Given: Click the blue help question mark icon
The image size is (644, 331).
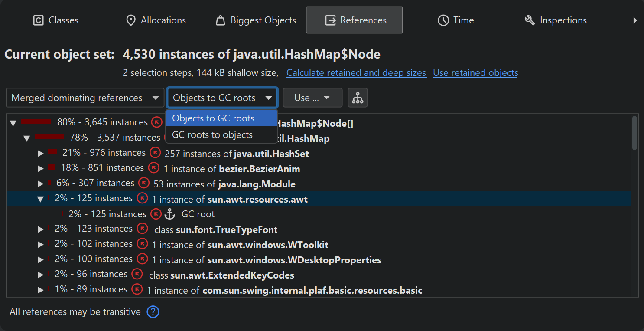Looking at the screenshot, I should (x=153, y=312).
